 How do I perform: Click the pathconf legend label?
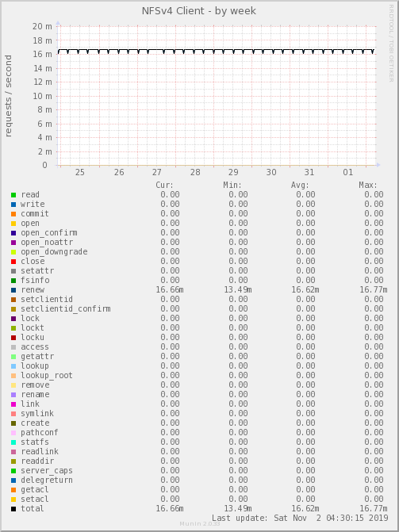click(40, 433)
